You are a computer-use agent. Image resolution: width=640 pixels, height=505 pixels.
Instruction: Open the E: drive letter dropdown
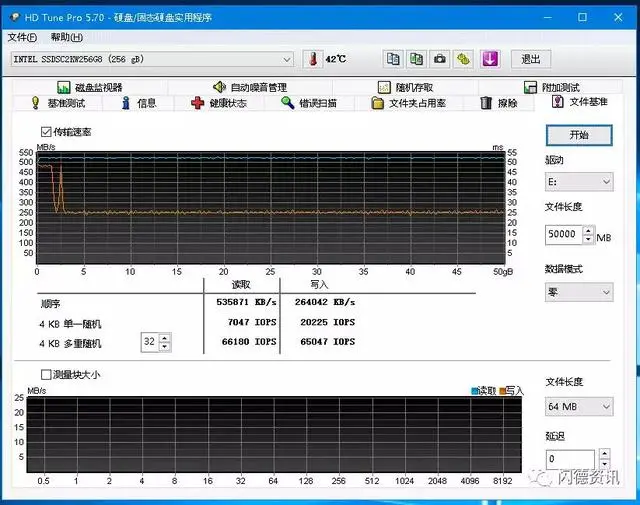coord(579,182)
